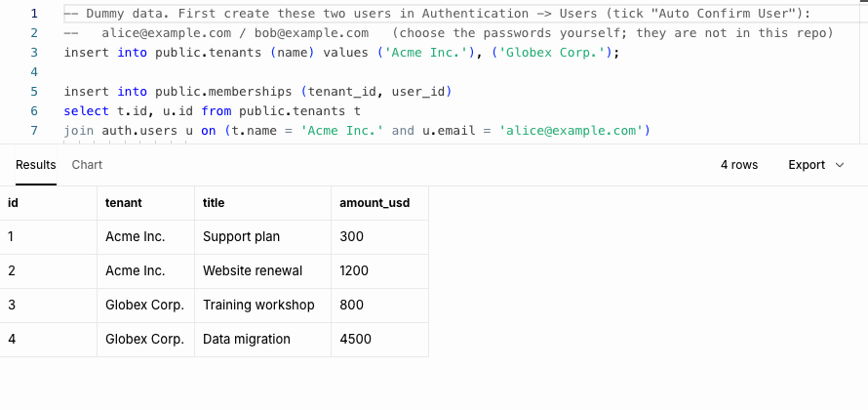The width and height of the screenshot is (868, 410).
Task: Select the amount cell 300
Action: click(x=379, y=237)
